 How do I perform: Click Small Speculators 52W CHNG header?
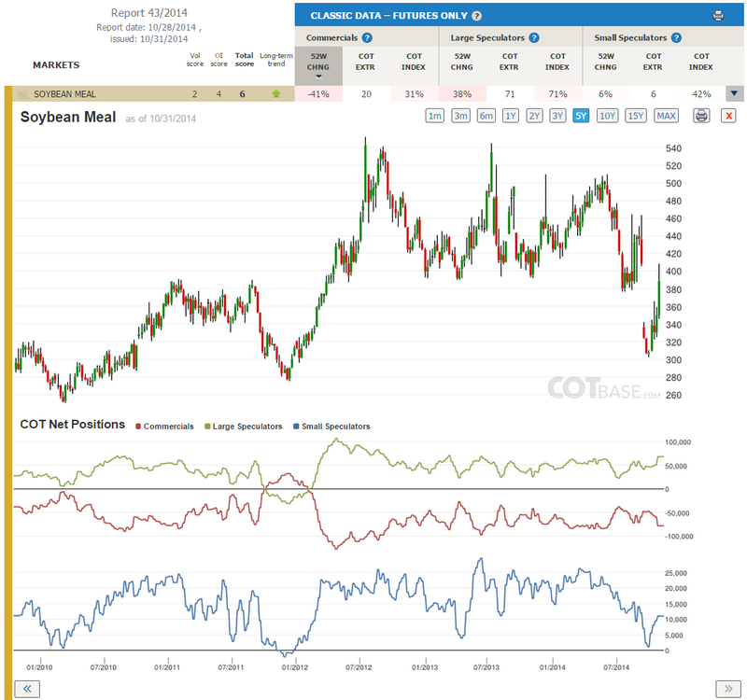605,62
